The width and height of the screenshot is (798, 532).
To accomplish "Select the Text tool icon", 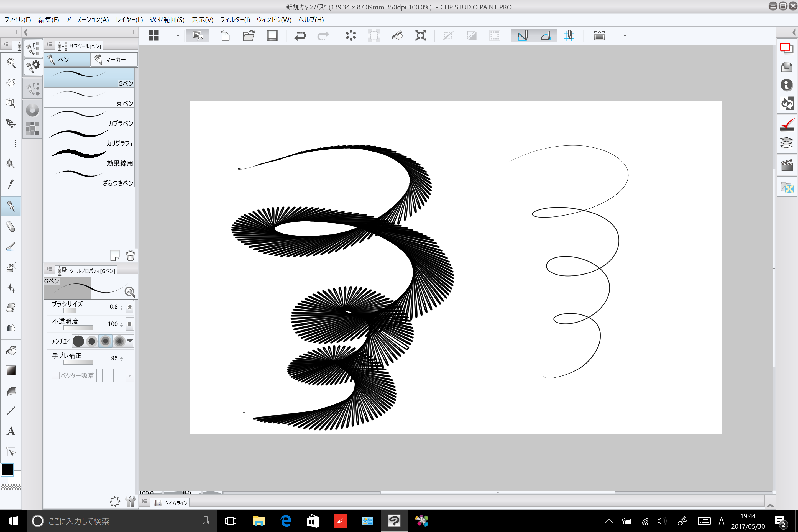I will [11, 431].
